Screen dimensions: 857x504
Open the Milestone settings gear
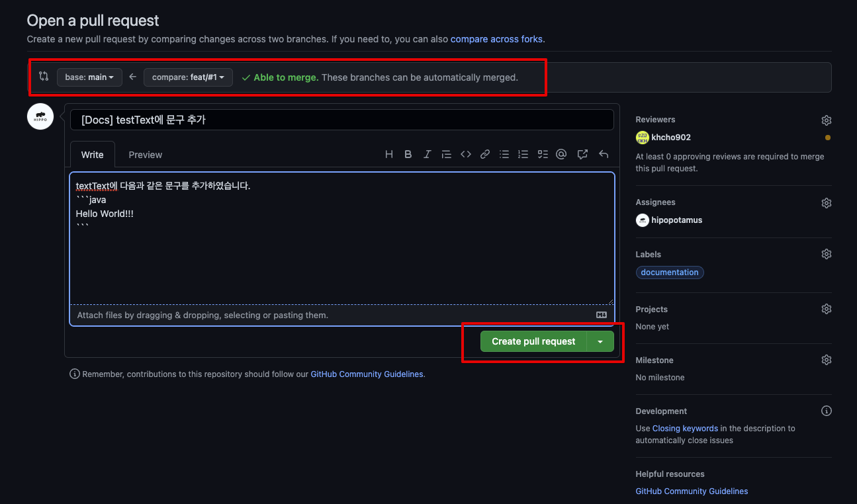click(827, 360)
